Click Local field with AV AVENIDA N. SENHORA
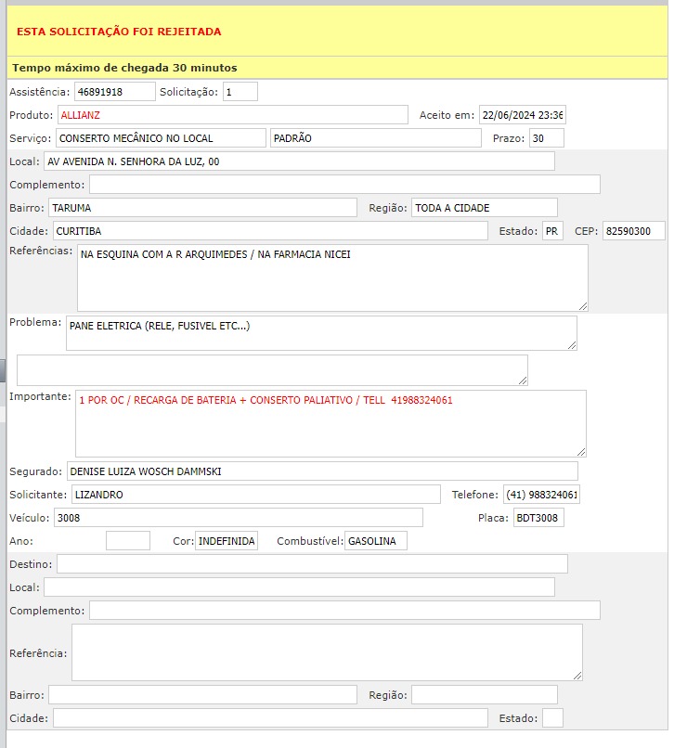This screenshot has width=700, height=748. tap(299, 161)
